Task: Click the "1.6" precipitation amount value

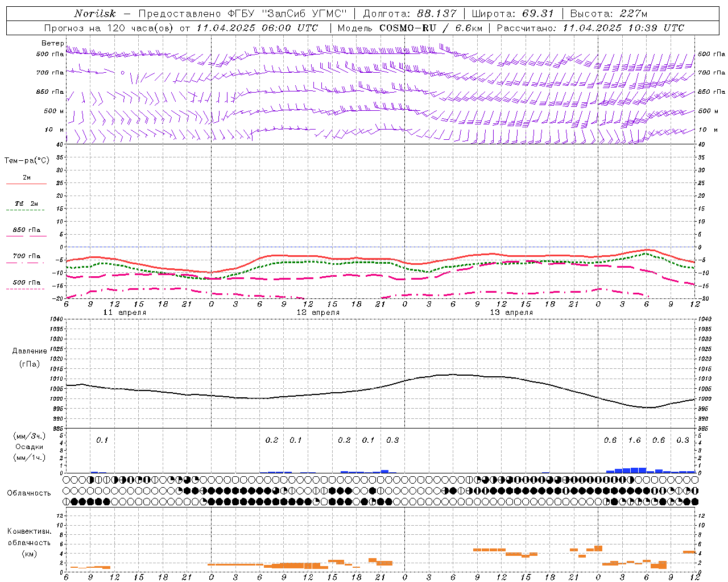Action: 634,440
